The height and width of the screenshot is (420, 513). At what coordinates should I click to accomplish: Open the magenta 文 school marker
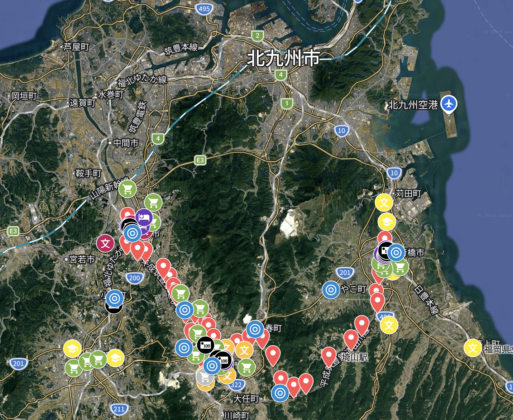click(105, 244)
